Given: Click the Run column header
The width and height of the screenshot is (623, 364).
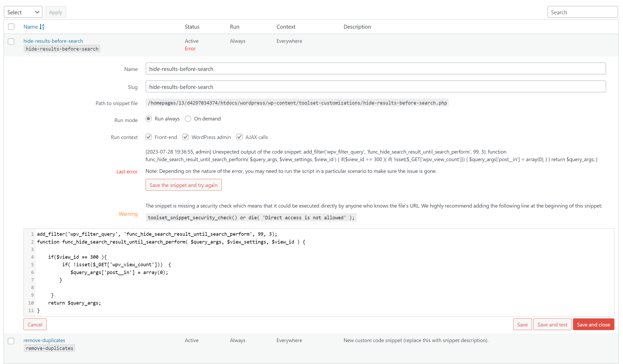Looking at the screenshot, I should pos(235,27).
